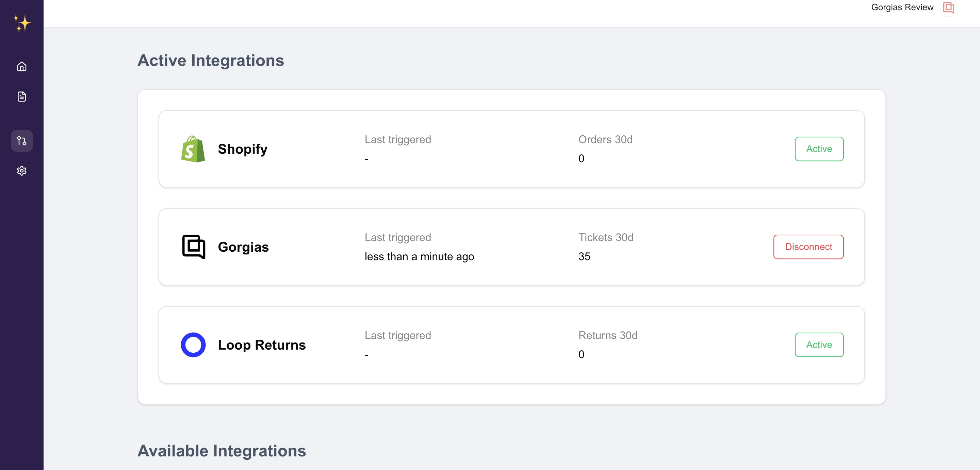Open the documents page icon
The image size is (980, 470).
(x=22, y=97)
